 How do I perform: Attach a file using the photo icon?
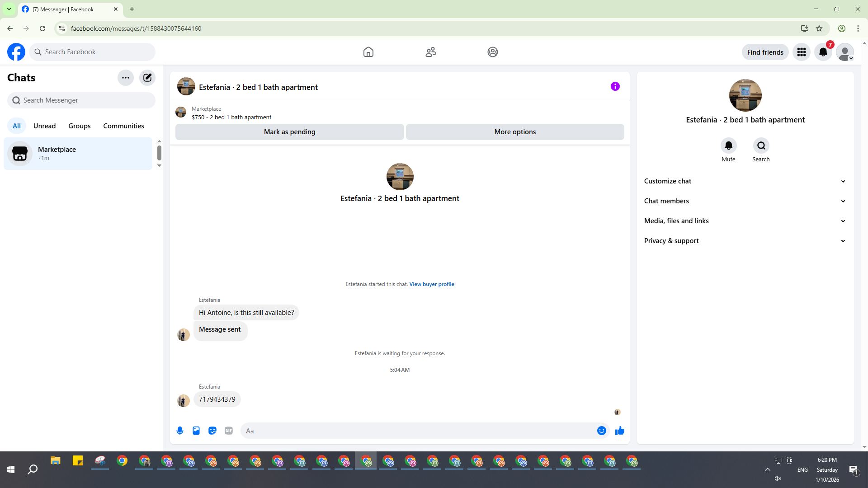pos(196,431)
